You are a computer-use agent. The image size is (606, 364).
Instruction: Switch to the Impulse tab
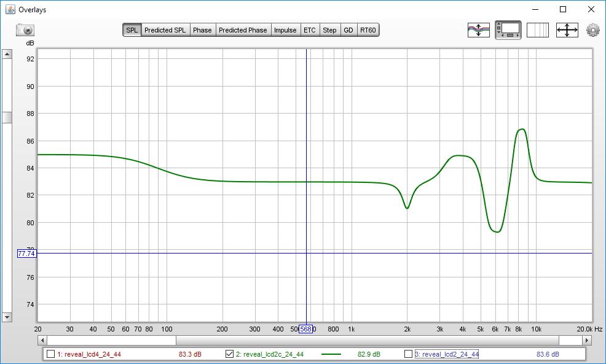point(285,30)
